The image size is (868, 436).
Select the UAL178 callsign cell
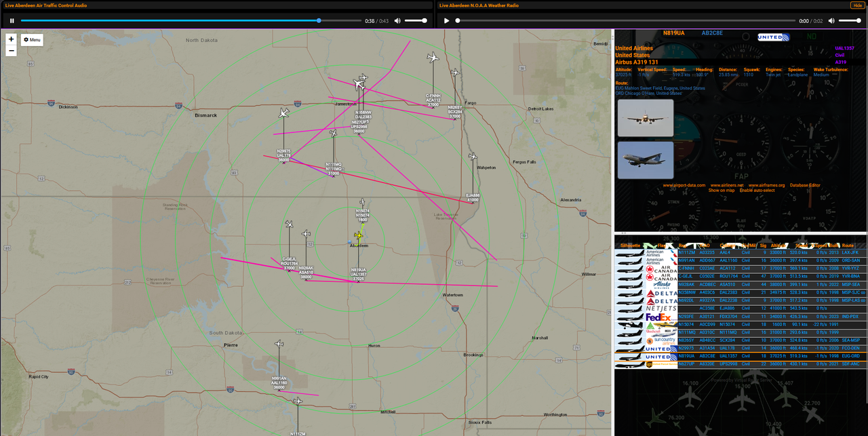(x=727, y=348)
